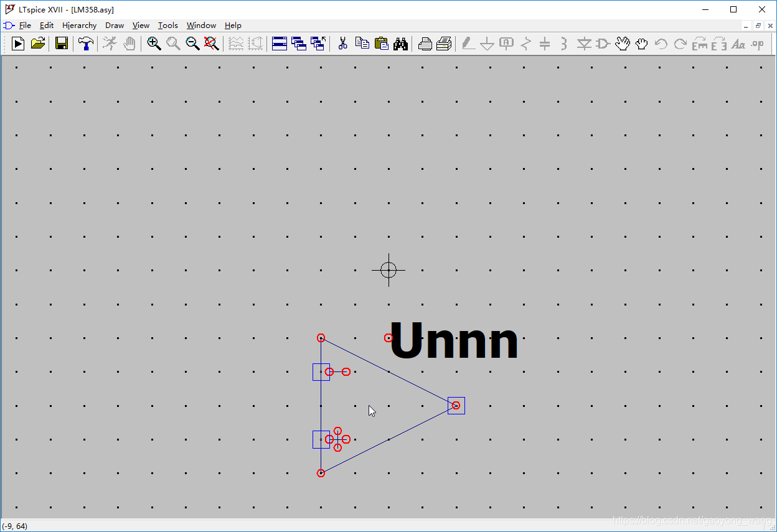Viewport: 777px width, 532px height.
Task: Click the Print Setup icon
Action: click(x=425, y=44)
